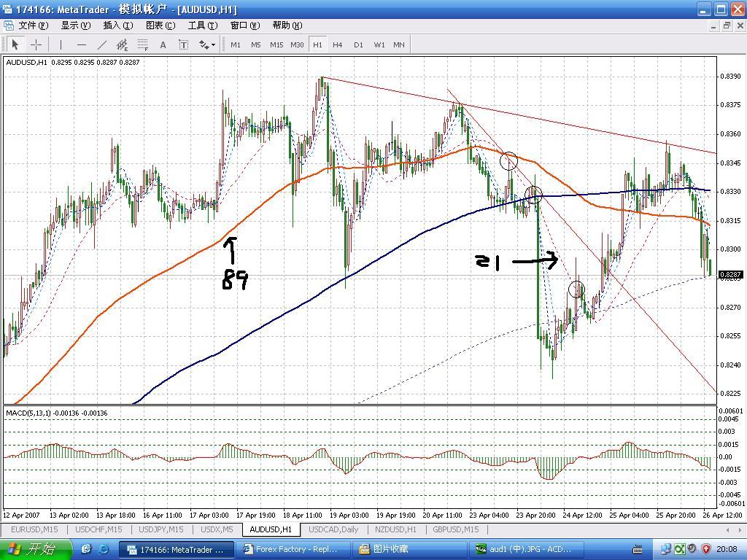
Task: Click the 0.8390 price axis label
Action: click(x=730, y=76)
